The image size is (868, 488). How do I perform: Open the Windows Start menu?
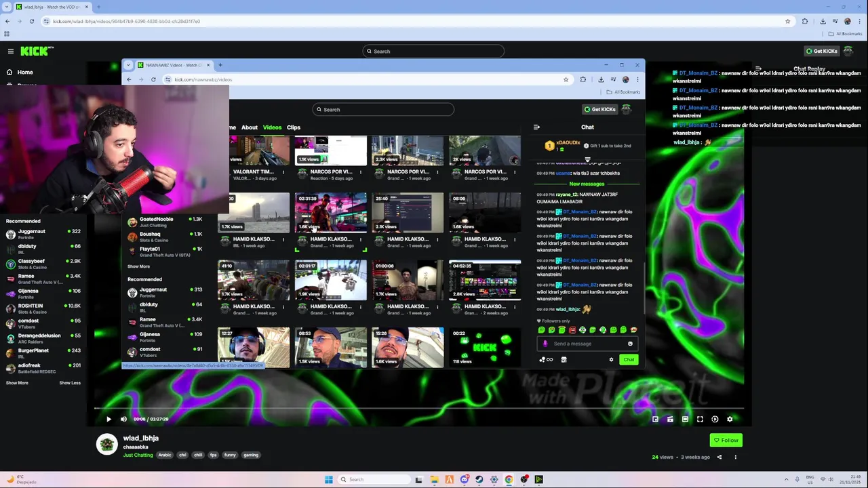coord(328,479)
